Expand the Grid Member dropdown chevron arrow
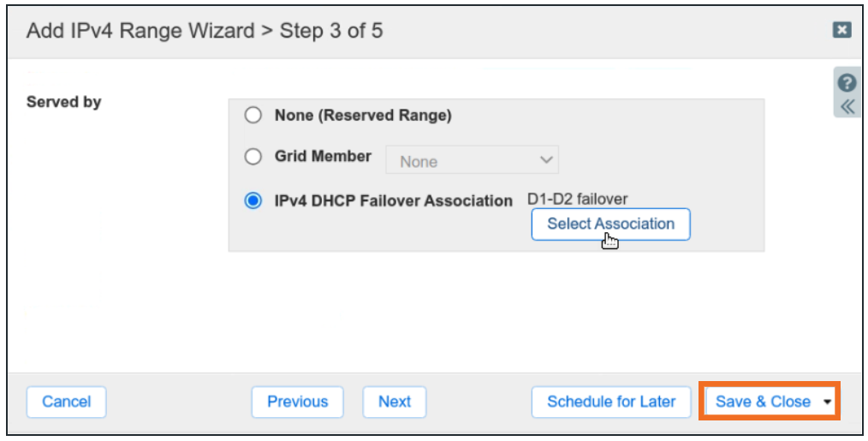The height and width of the screenshot is (441, 868). click(545, 160)
